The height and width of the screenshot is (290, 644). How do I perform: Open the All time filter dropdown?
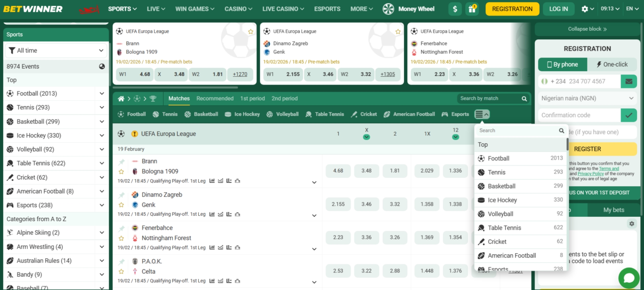coord(56,51)
